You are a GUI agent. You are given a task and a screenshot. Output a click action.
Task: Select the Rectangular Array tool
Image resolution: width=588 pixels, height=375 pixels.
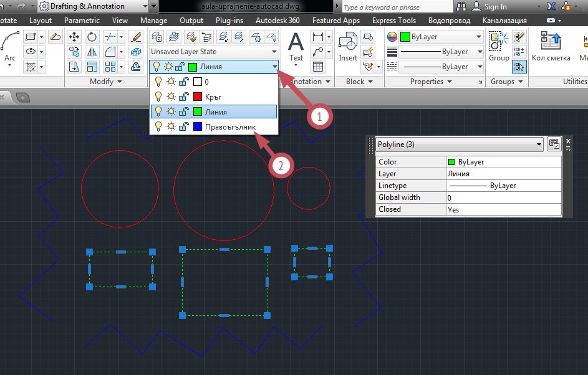coord(110,67)
